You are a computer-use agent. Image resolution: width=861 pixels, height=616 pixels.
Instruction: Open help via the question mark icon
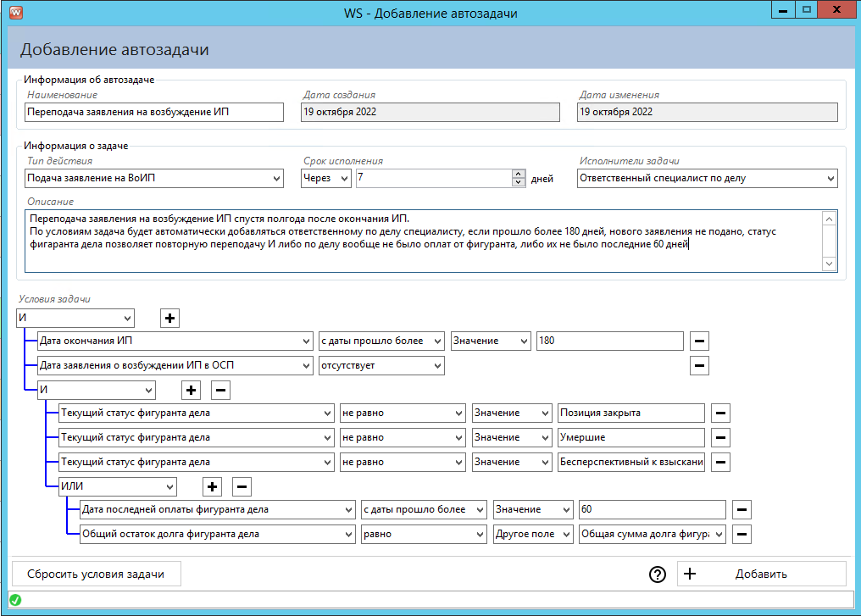[657, 574]
